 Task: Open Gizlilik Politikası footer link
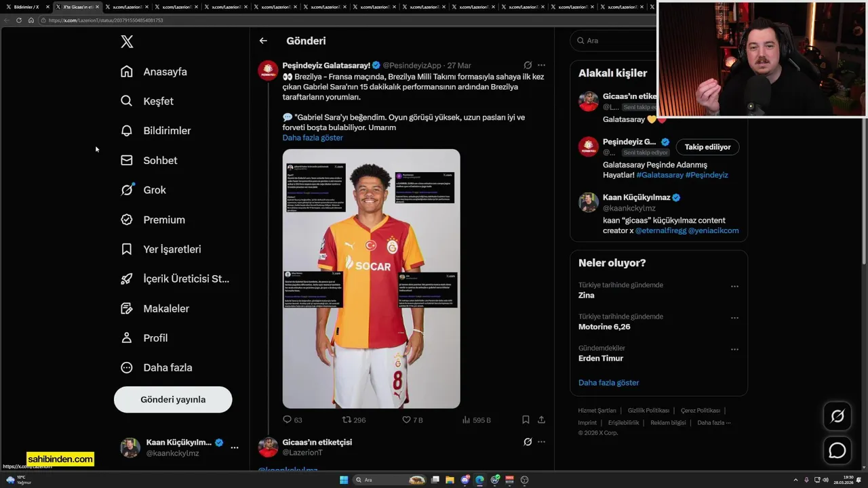648,411
